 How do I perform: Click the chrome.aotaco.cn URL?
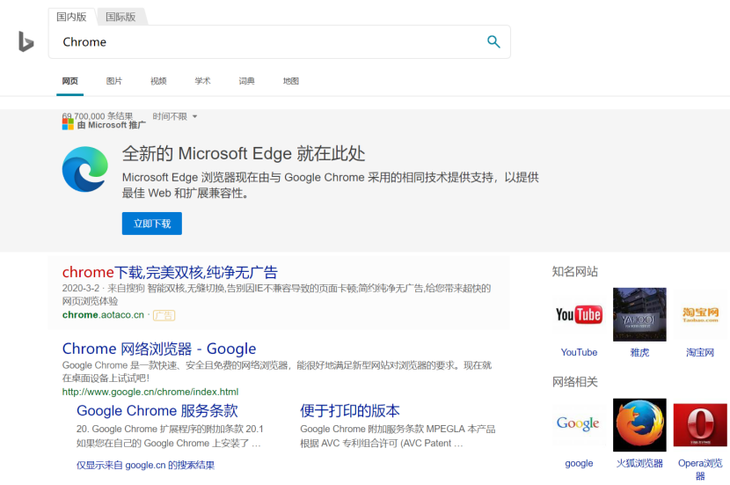click(x=103, y=315)
